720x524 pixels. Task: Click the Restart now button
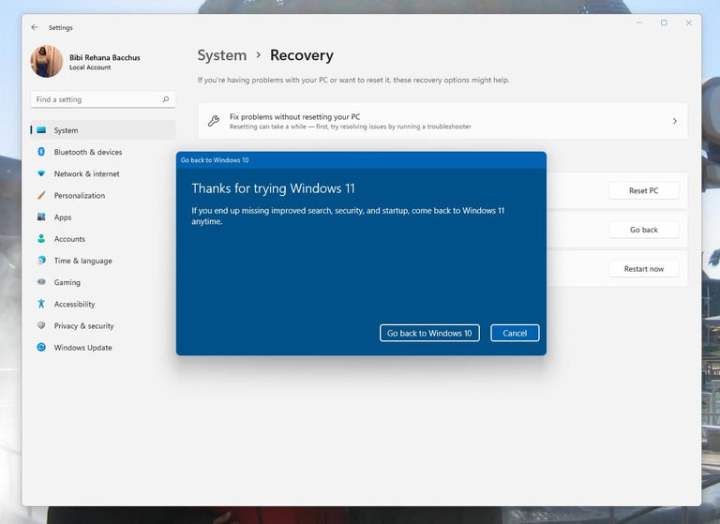coord(643,269)
